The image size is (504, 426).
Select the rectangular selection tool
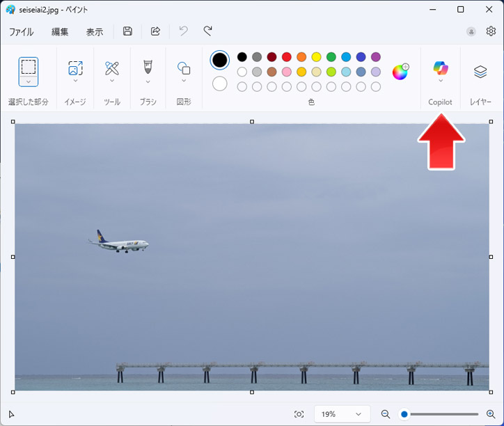[x=29, y=67]
